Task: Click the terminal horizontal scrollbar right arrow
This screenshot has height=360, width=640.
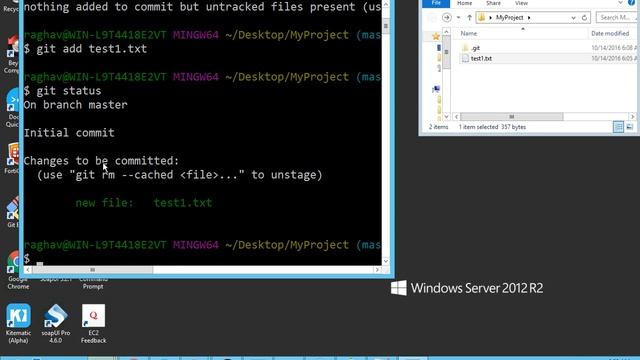Action: pyautogui.click(x=377, y=270)
